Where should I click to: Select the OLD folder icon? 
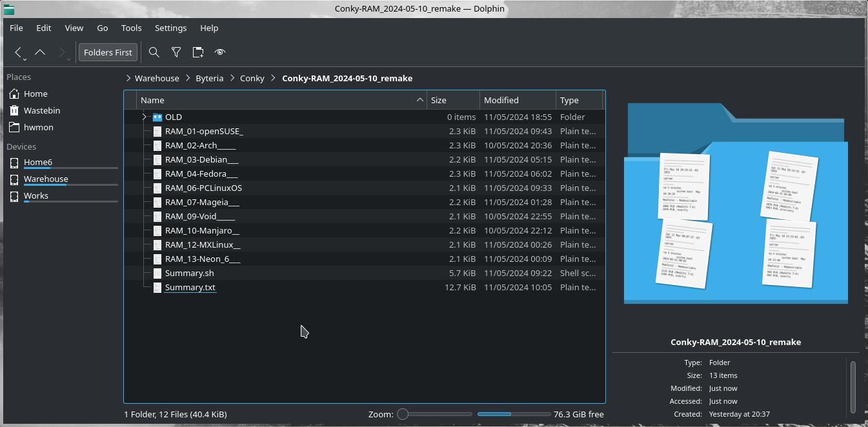click(x=157, y=117)
